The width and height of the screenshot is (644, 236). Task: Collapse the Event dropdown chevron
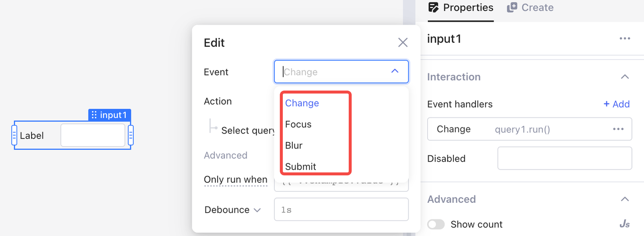click(395, 72)
